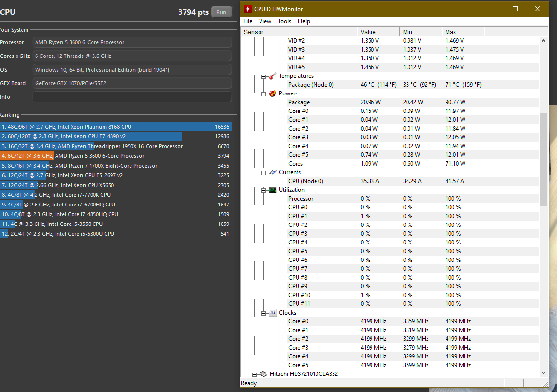Click the GFX Board field GeForce GTX 1070

click(x=132, y=84)
